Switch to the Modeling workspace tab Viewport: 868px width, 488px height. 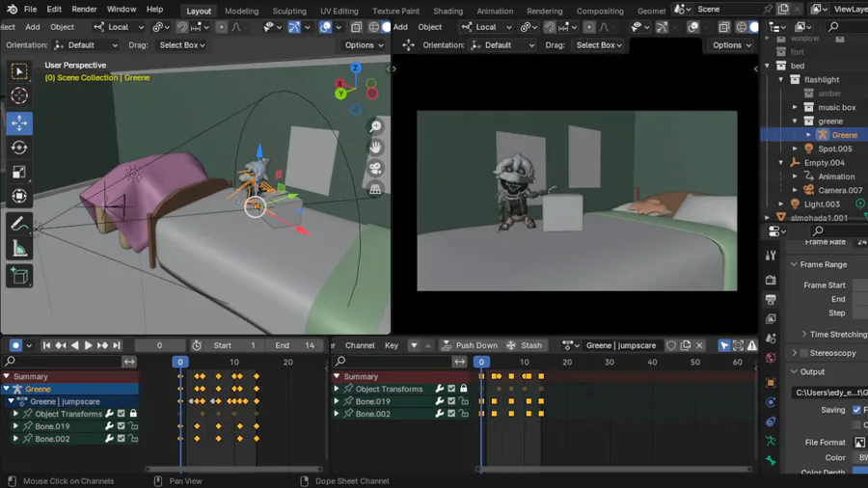[241, 11]
